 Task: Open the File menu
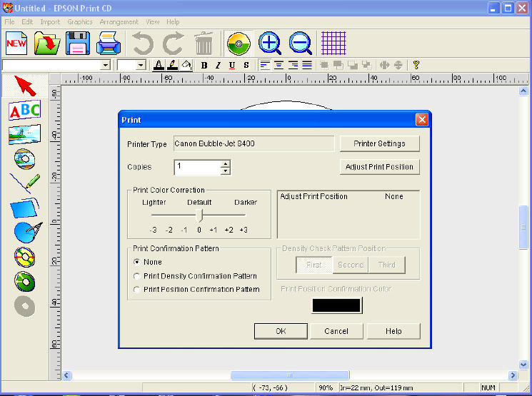[9, 21]
